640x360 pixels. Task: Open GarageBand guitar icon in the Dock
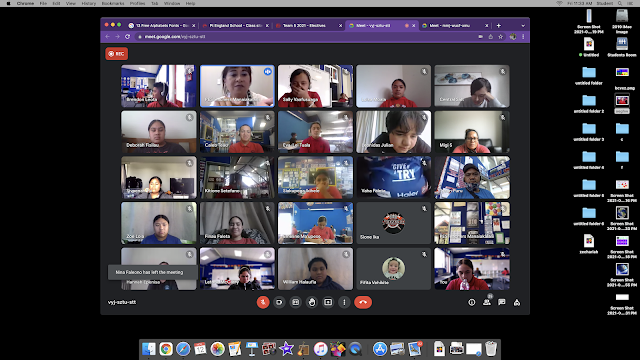[303, 349]
